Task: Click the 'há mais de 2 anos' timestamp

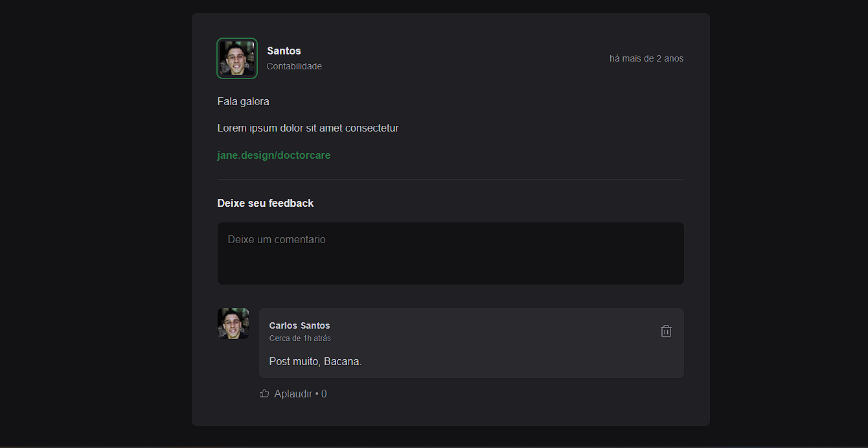Action: point(646,58)
